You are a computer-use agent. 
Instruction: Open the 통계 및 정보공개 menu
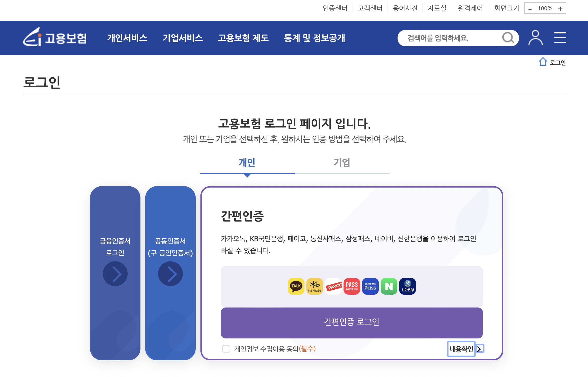click(314, 38)
